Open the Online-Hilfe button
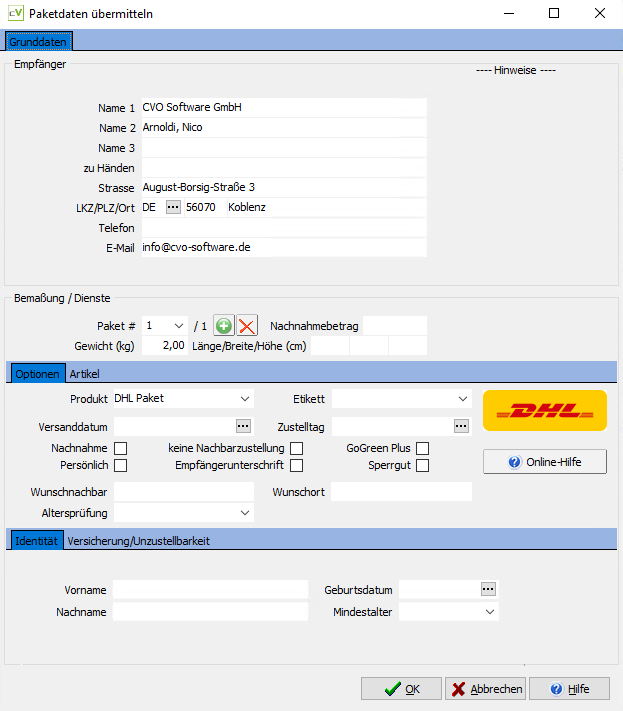 tap(545, 462)
